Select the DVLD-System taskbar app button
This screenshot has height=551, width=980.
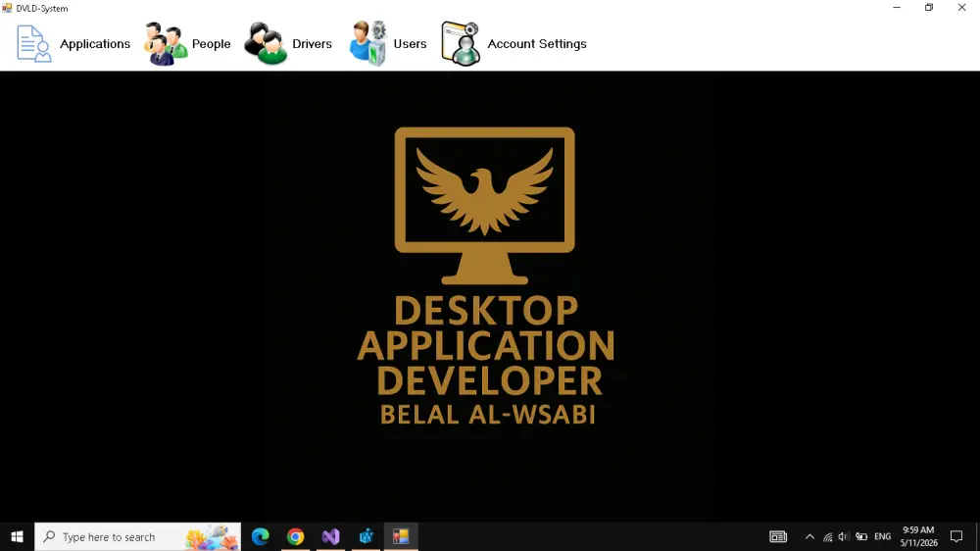401,536
